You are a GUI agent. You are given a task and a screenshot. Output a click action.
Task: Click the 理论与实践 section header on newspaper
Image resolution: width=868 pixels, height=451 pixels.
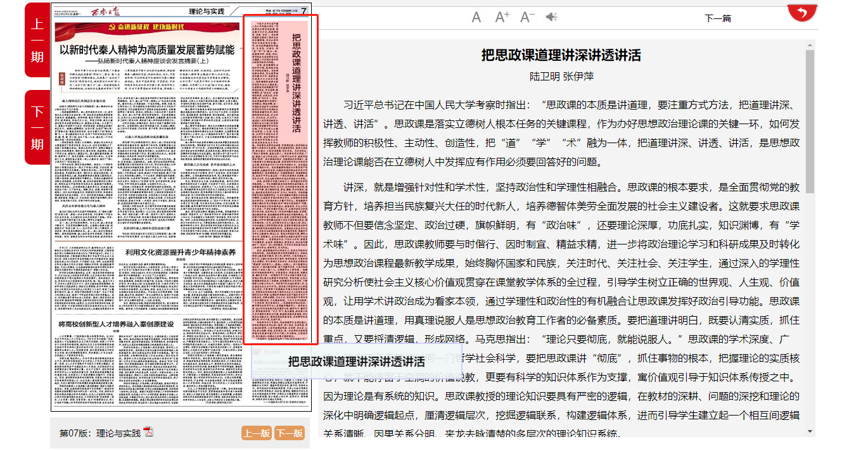click(x=207, y=11)
